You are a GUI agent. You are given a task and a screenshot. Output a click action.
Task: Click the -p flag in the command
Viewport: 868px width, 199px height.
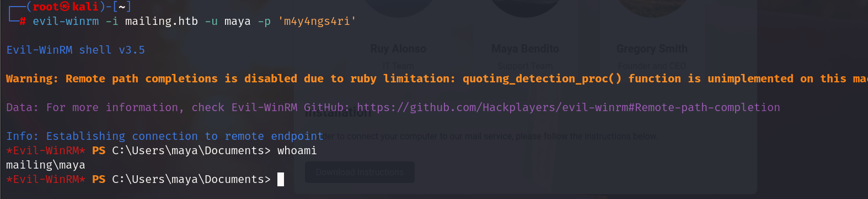(x=264, y=21)
